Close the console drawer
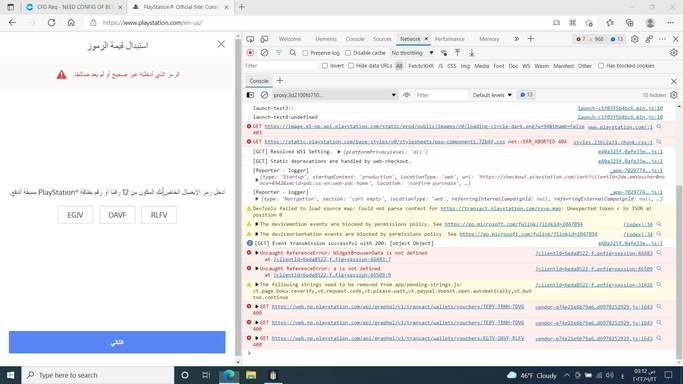This screenshot has width=683, height=384. [x=674, y=81]
